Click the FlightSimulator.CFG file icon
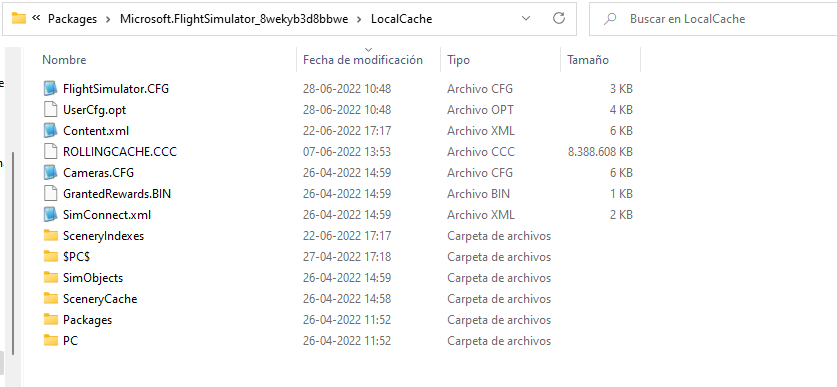This screenshot has width=837, height=387. click(50, 88)
